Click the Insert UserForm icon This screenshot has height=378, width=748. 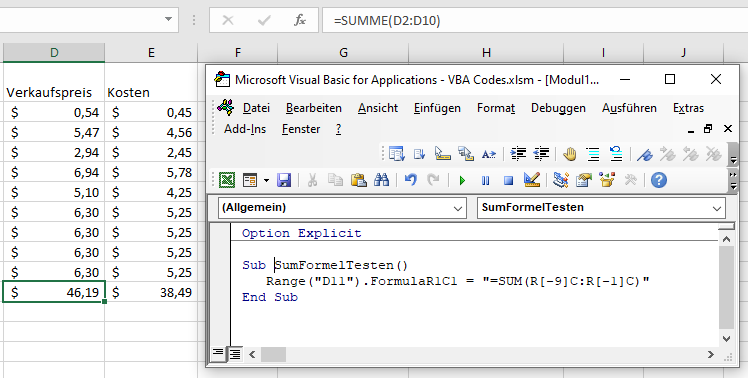250,180
